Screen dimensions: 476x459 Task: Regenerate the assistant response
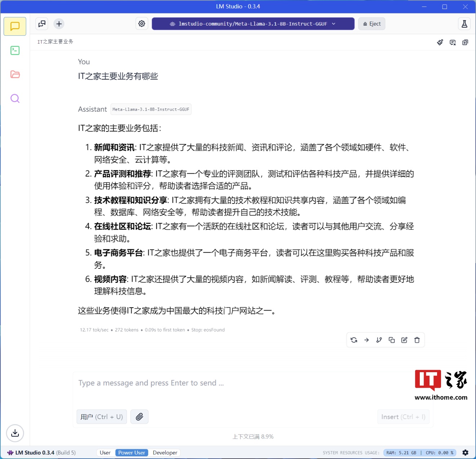coord(354,340)
